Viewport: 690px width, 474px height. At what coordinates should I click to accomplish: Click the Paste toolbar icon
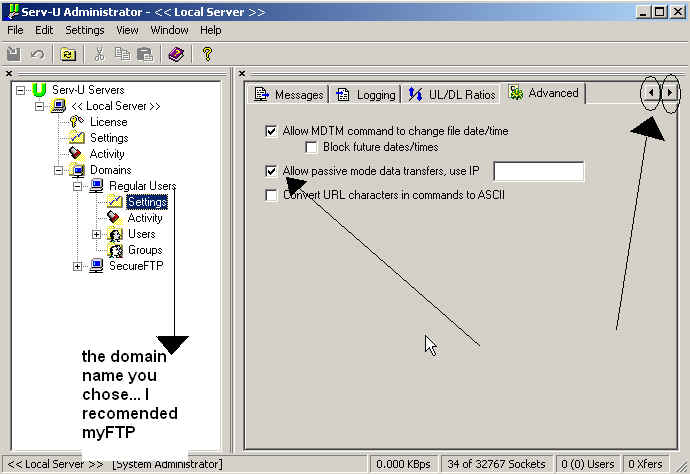(x=145, y=54)
